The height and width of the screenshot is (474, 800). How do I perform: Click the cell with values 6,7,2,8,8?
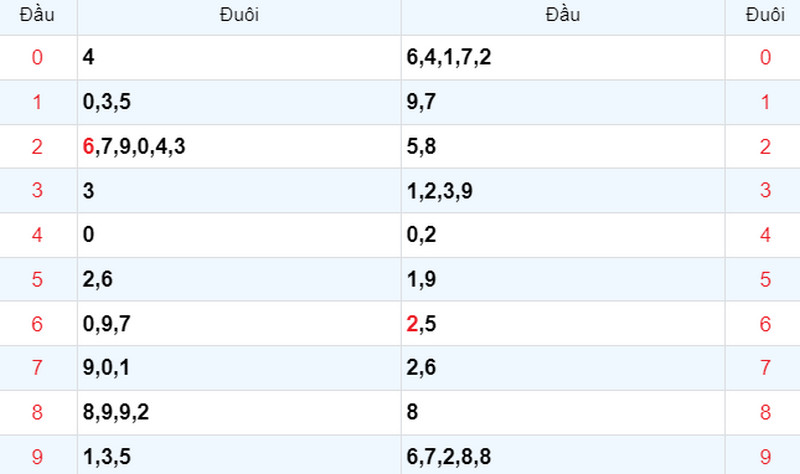click(563, 456)
